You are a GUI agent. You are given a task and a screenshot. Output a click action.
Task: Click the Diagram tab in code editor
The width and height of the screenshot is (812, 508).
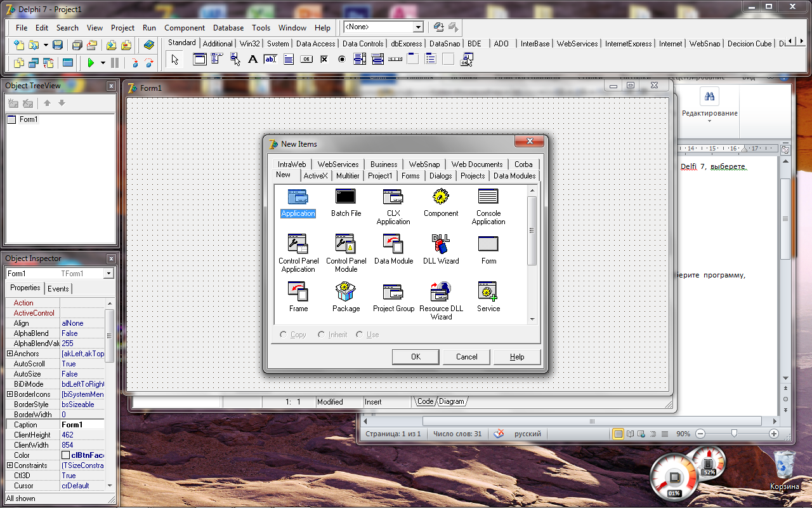click(x=452, y=401)
